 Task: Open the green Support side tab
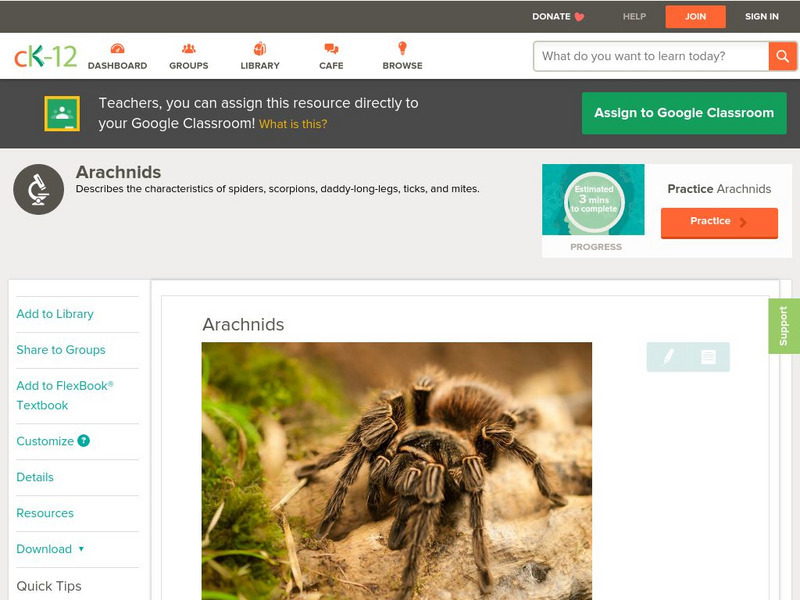(x=784, y=326)
